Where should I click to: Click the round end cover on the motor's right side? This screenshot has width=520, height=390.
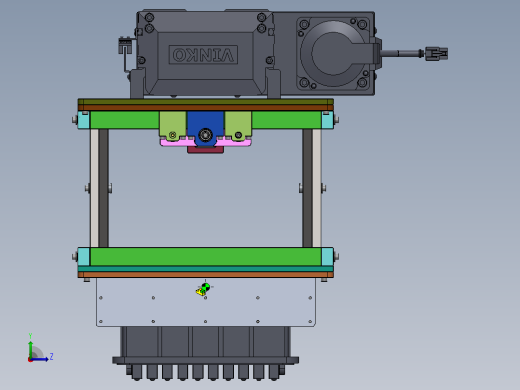click(333, 53)
